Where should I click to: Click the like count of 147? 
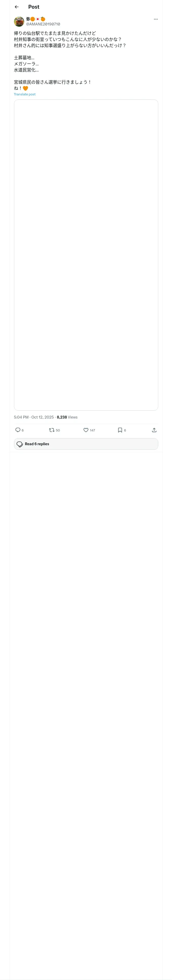tap(92, 430)
